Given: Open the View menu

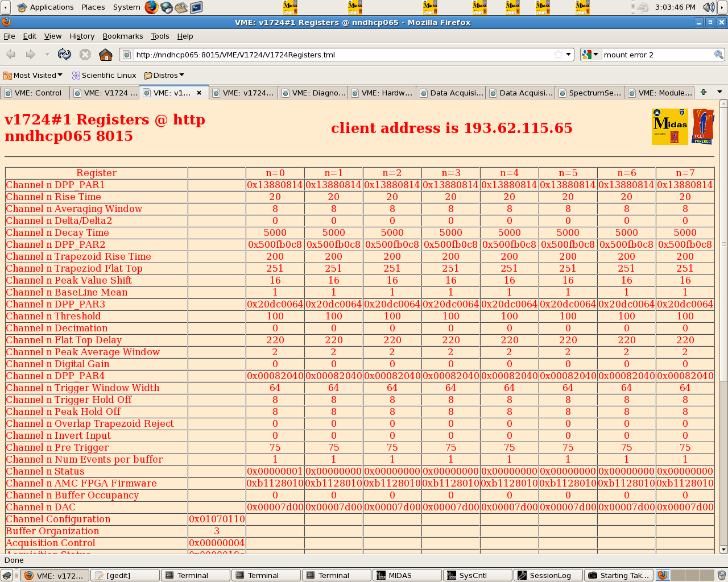Looking at the screenshot, I should pos(53,36).
